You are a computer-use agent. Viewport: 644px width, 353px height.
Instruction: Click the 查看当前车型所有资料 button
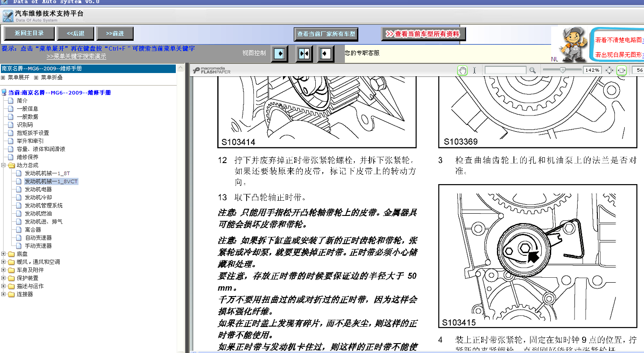(x=423, y=34)
